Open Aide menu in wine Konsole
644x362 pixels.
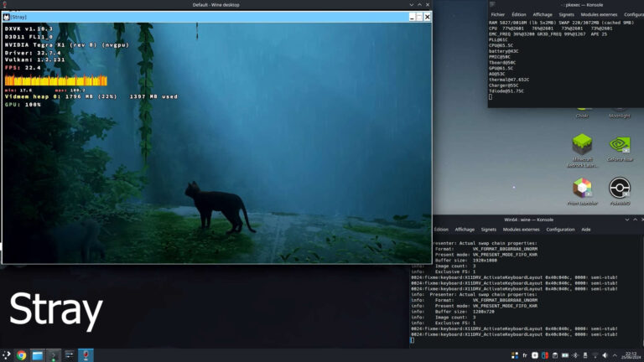pyautogui.click(x=586, y=229)
